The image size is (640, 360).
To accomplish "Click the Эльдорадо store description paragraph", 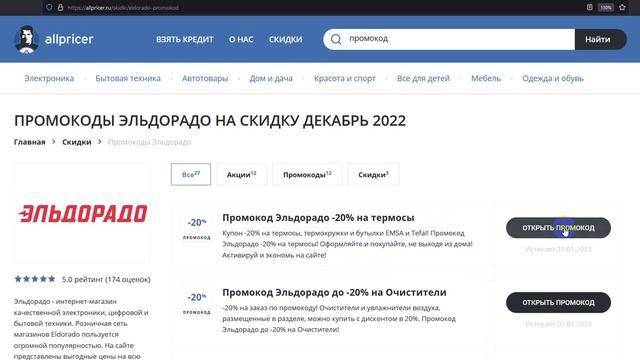I will [x=81, y=329].
